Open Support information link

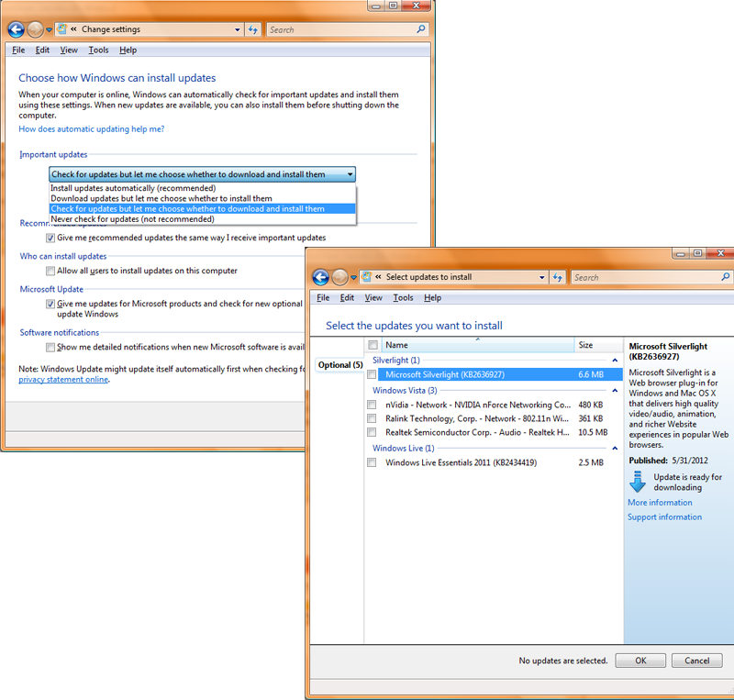(664, 517)
